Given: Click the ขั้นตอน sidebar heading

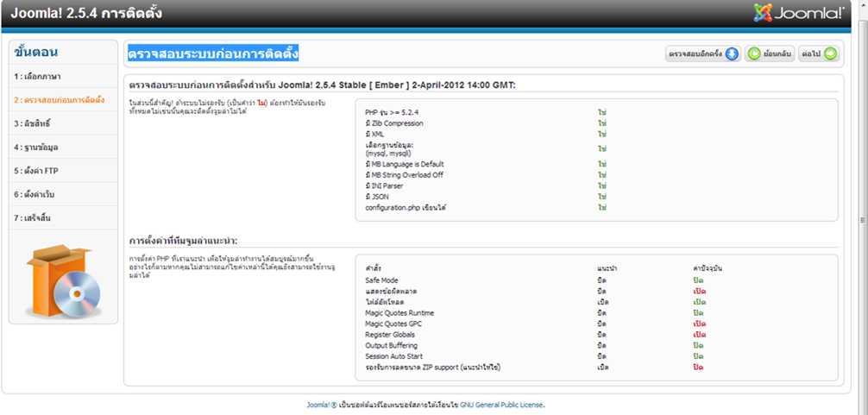Looking at the screenshot, I should click(x=36, y=53).
